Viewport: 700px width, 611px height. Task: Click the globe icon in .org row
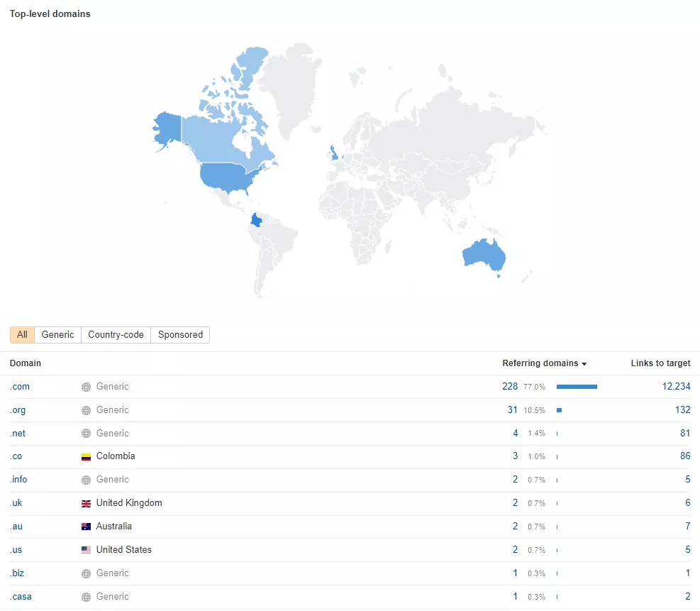click(86, 410)
